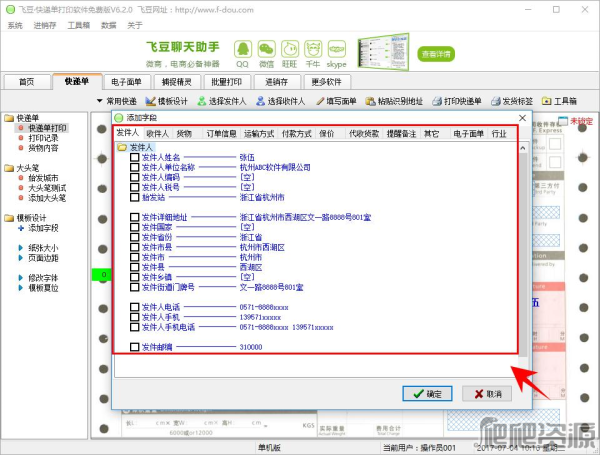
Task: Switch to the 收件人 tab
Action: tap(157, 134)
